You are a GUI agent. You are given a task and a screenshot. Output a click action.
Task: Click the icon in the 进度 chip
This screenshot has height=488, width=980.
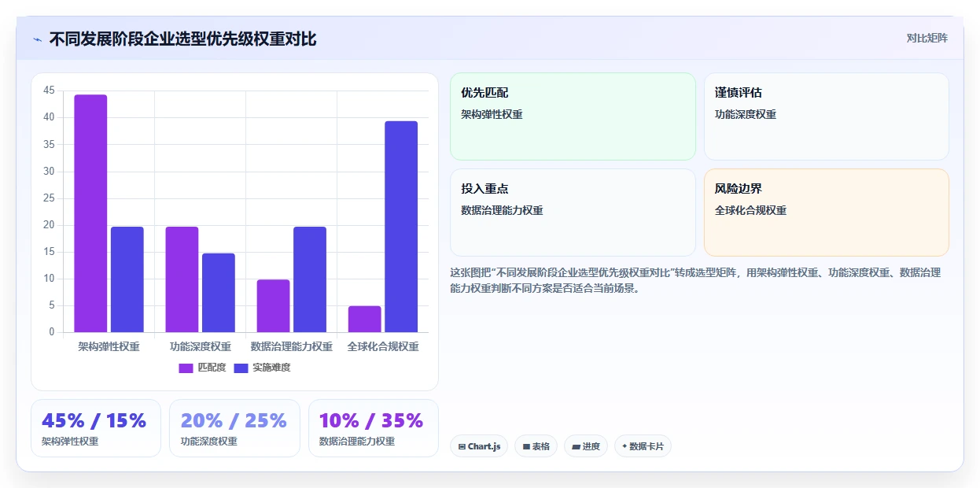576,446
